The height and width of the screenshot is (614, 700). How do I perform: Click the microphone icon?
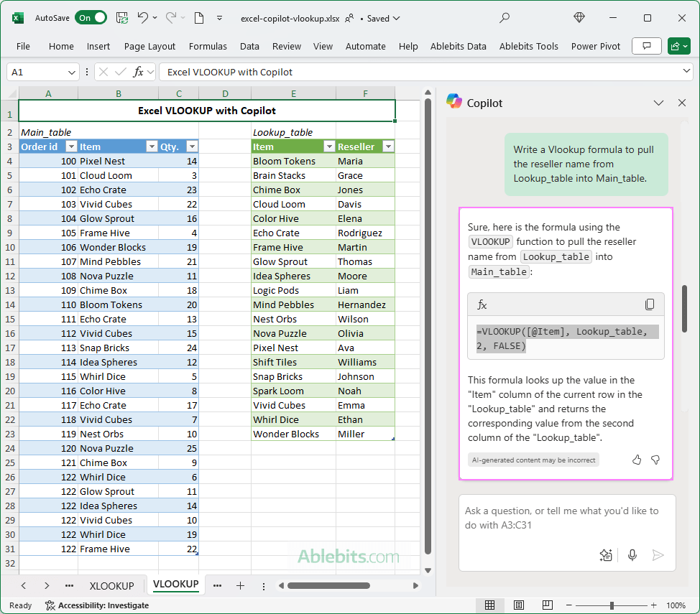(x=632, y=555)
